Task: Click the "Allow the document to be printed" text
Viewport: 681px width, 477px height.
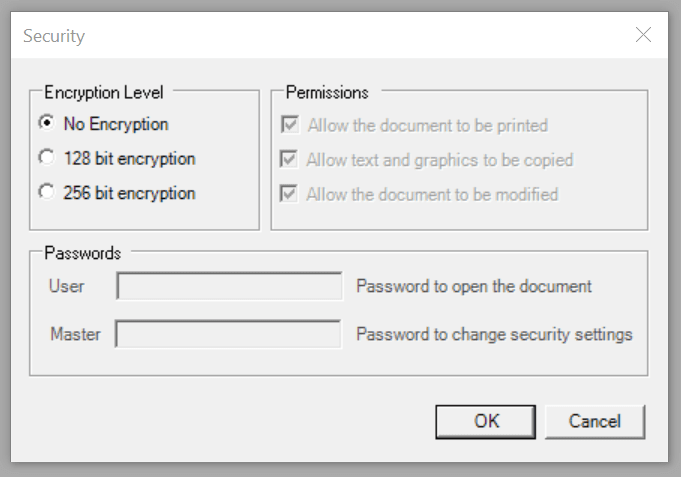Action: [427, 126]
